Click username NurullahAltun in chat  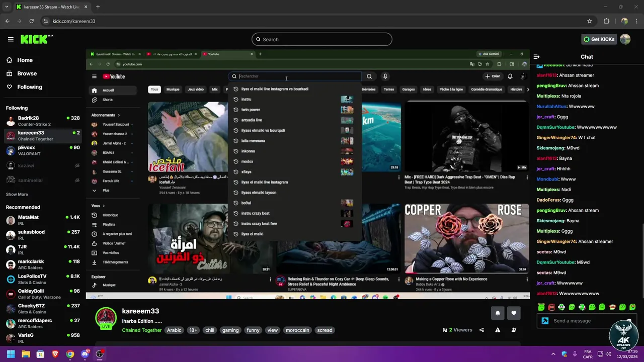pyautogui.click(x=551, y=107)
